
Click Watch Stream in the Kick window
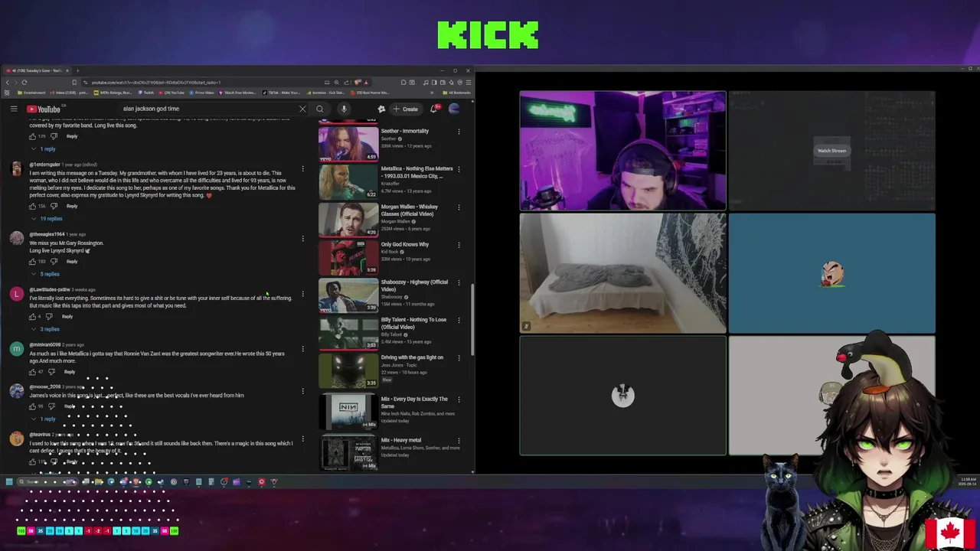pyautogui.click(x=831, y=151)
